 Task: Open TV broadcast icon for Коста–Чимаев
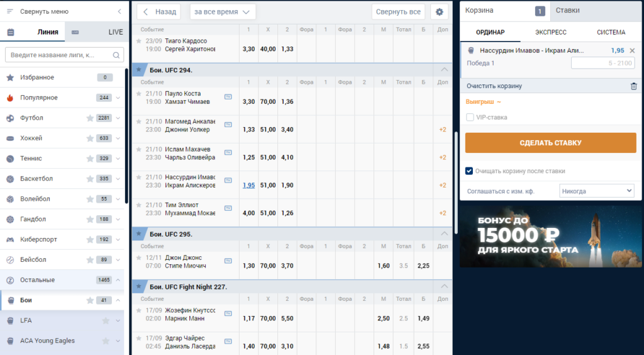[x=228, y=97]
